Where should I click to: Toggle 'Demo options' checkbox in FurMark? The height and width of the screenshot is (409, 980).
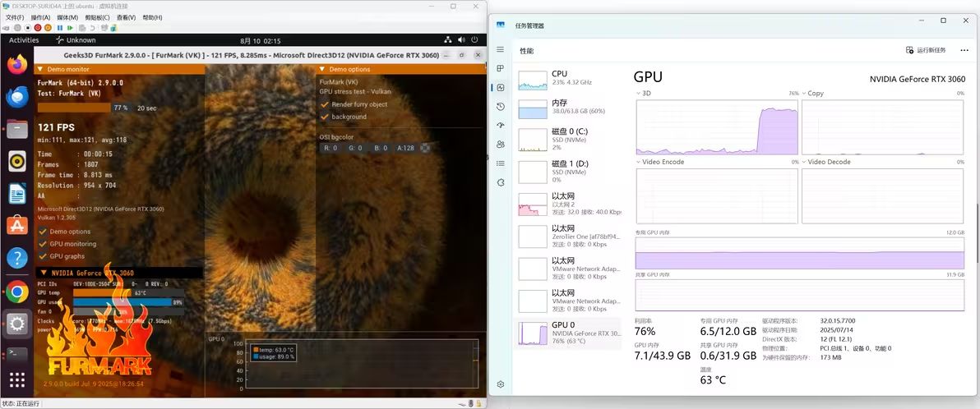click(x=43, y=232)
